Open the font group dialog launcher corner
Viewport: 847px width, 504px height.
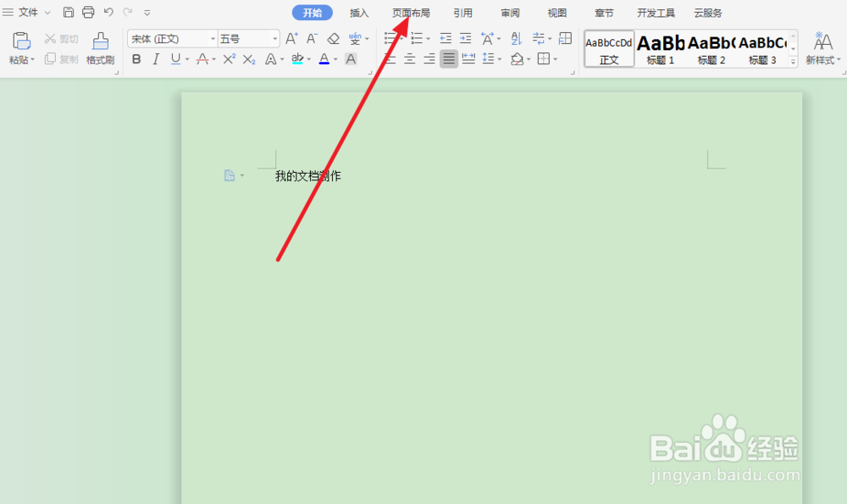tap(370, 72)
